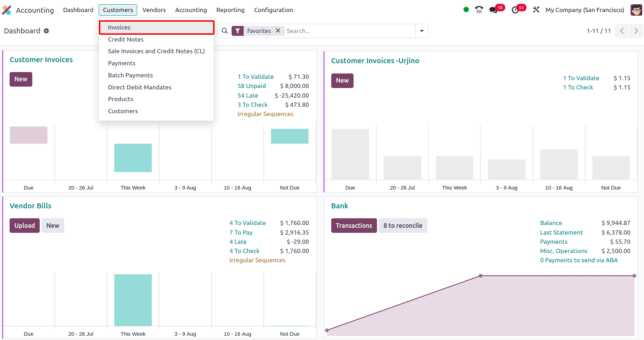Open the activities clock icon

[515, 10]
